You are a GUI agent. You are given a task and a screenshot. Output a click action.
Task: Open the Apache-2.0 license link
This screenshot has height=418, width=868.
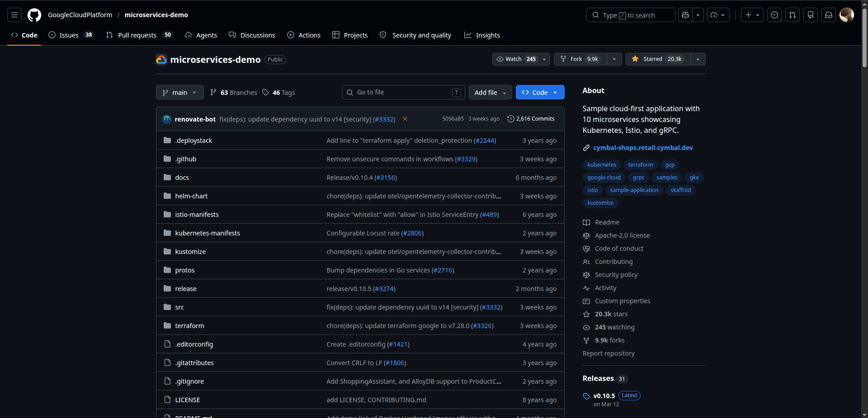click(622, 235)
